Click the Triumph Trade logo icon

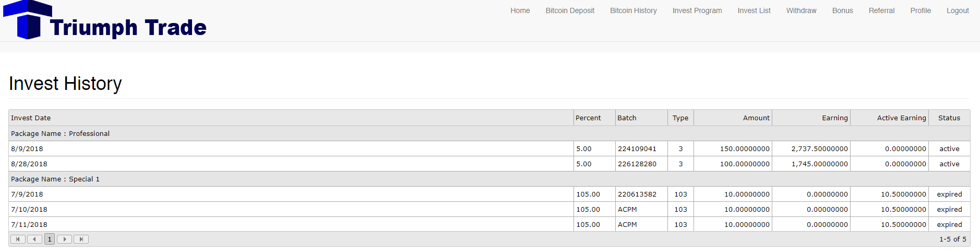tap(28, 20)
